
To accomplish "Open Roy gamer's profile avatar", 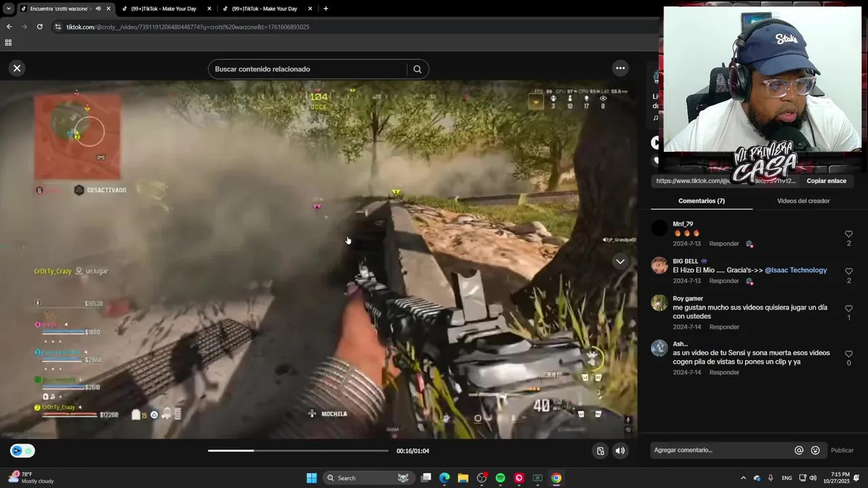I will coord(659,303).
